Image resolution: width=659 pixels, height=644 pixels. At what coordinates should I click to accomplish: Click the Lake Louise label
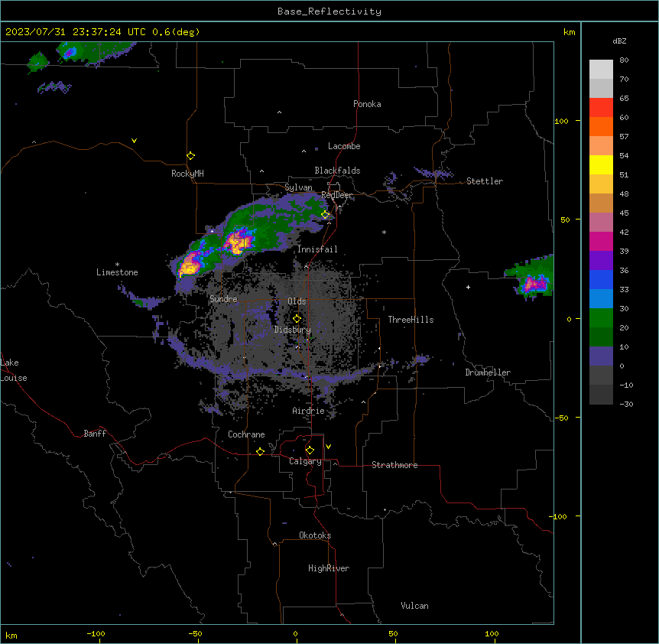coord(14,370)
